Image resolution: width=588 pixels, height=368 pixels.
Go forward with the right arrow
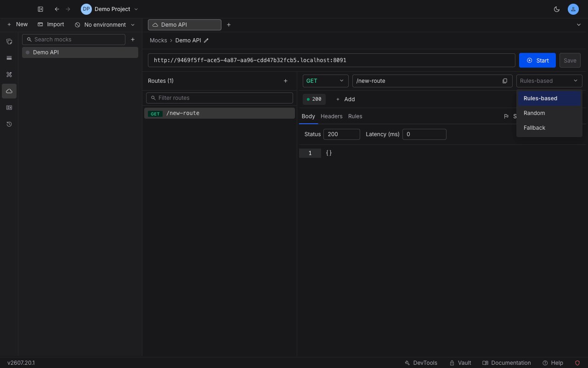click(68, 9)
